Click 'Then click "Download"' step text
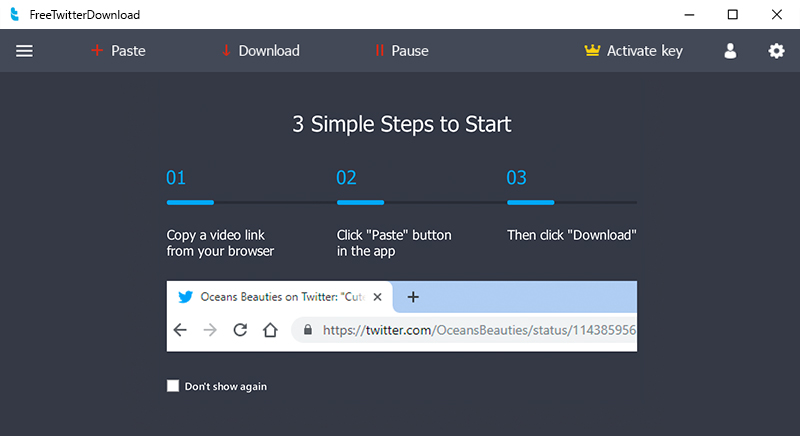Screen dimensions: 800x436 pyautogui.click(x=571, y=235)
